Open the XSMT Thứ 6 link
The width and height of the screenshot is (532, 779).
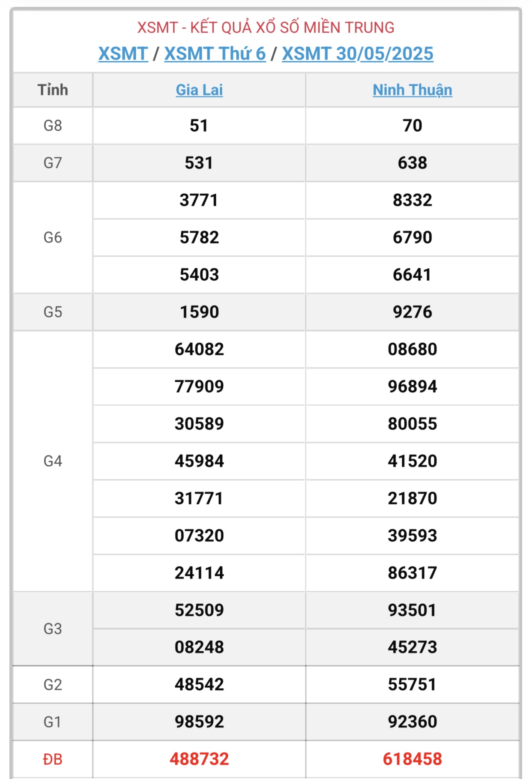pyautogui.click(x=215, y=54)
